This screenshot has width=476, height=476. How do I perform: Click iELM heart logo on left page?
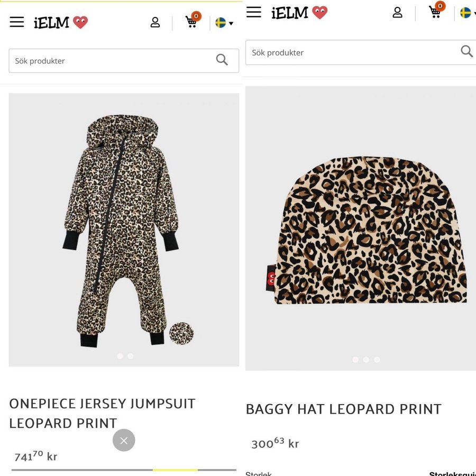pos(61,22)
